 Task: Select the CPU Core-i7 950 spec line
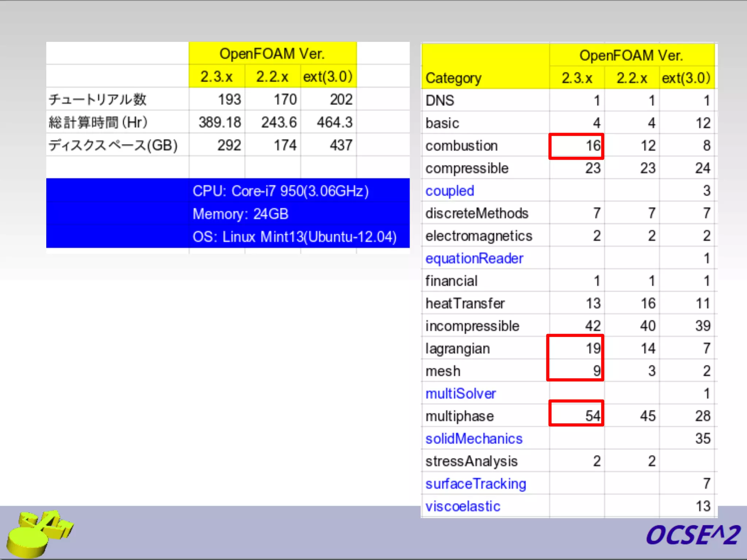(x=280, y=191)
